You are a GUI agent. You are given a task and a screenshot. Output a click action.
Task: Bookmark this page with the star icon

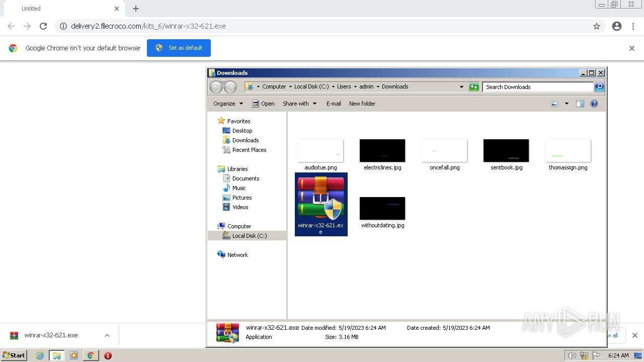click(597, 26)
